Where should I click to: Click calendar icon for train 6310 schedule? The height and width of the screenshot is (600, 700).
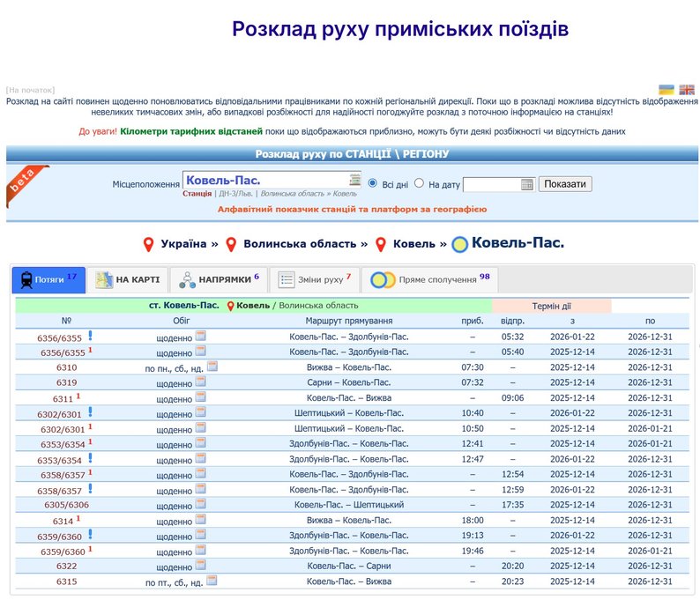tap(212, 367)
